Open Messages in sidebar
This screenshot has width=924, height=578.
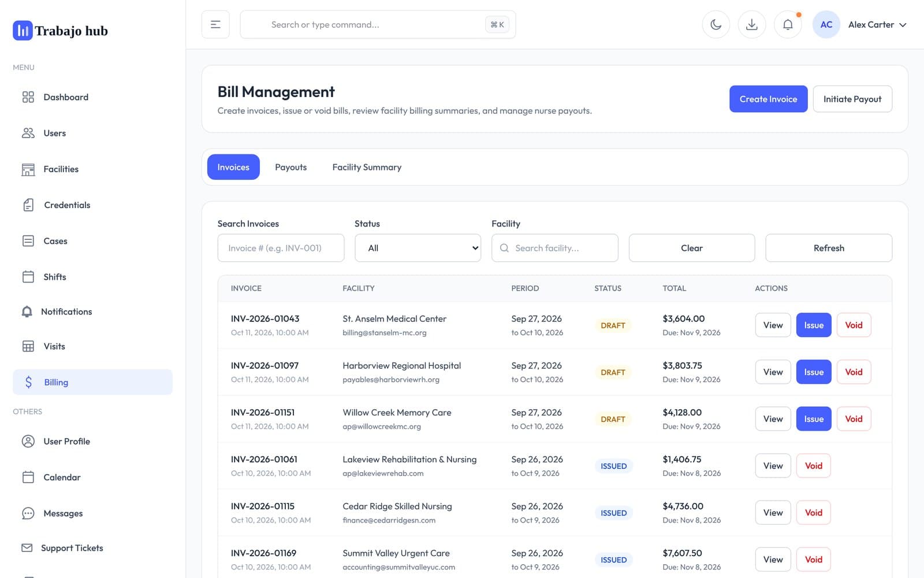point(92,513)
